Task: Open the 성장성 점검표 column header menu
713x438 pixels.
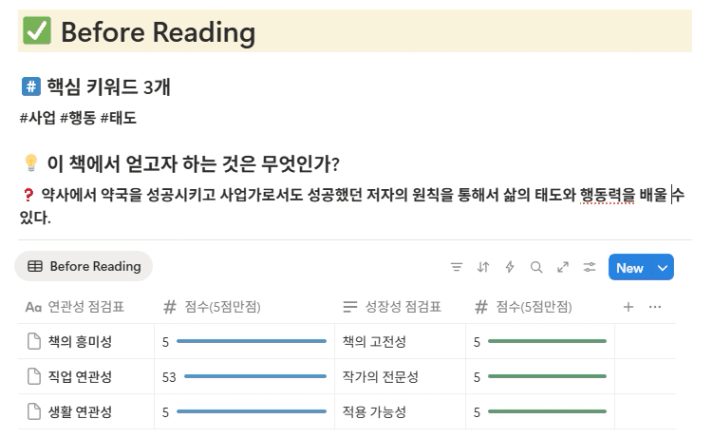Action: coord(392,307)
